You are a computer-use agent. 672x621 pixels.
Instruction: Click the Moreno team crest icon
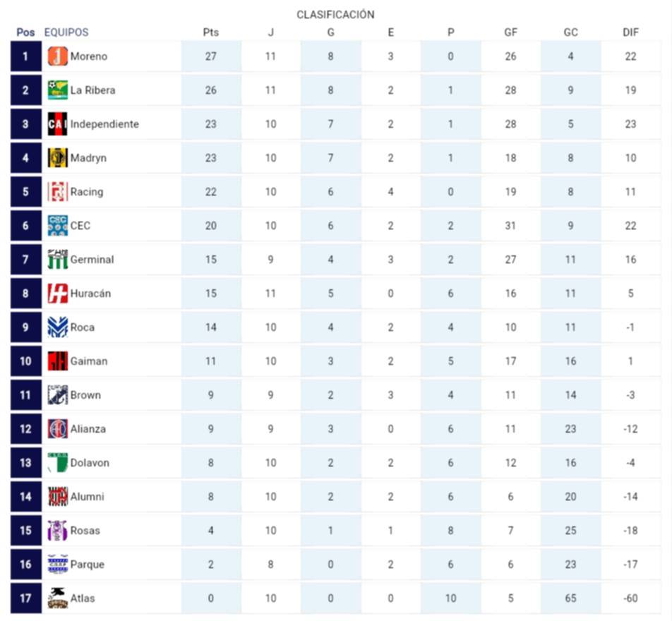click(57, 56)
